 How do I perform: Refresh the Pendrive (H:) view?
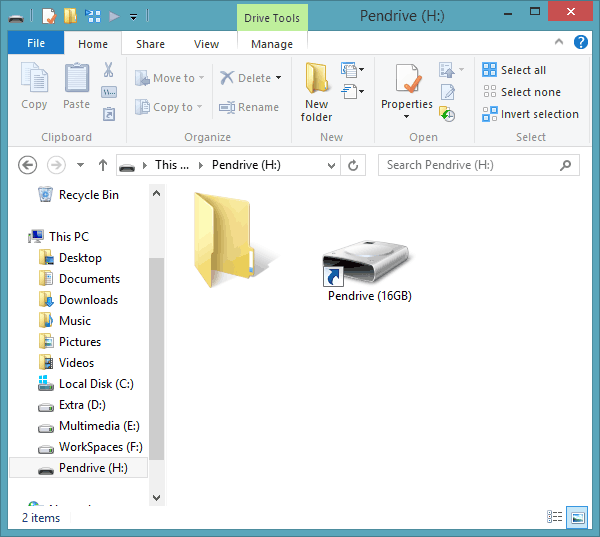353,165
